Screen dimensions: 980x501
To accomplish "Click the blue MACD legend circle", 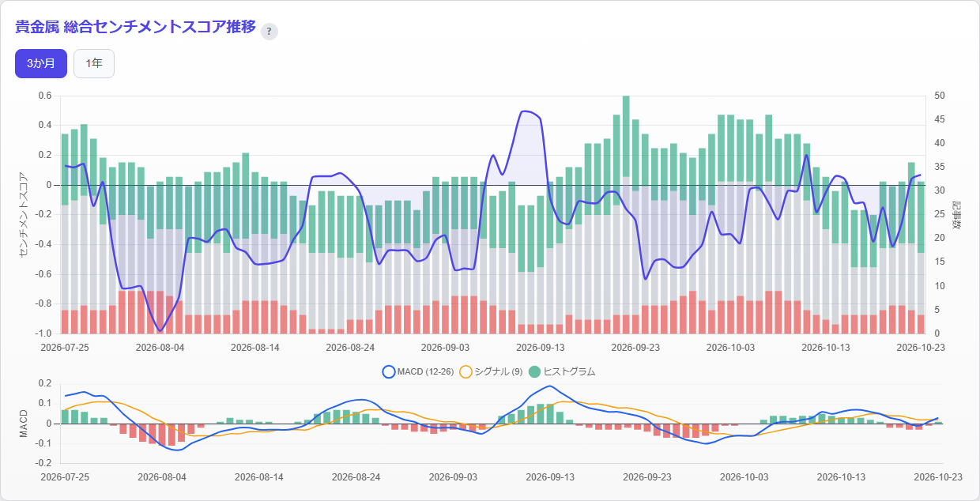I will [388, 371].
